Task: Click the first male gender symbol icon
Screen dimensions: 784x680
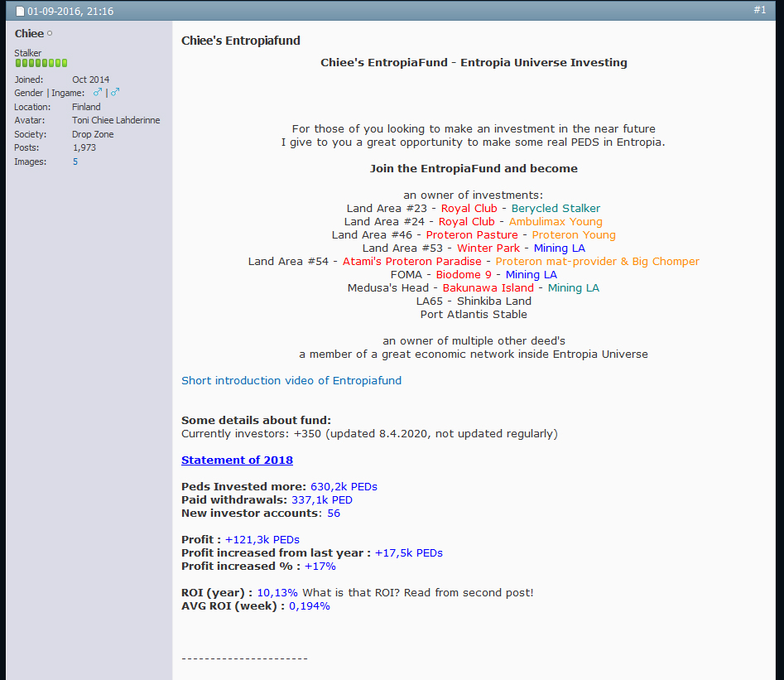Action: [98, 93]
